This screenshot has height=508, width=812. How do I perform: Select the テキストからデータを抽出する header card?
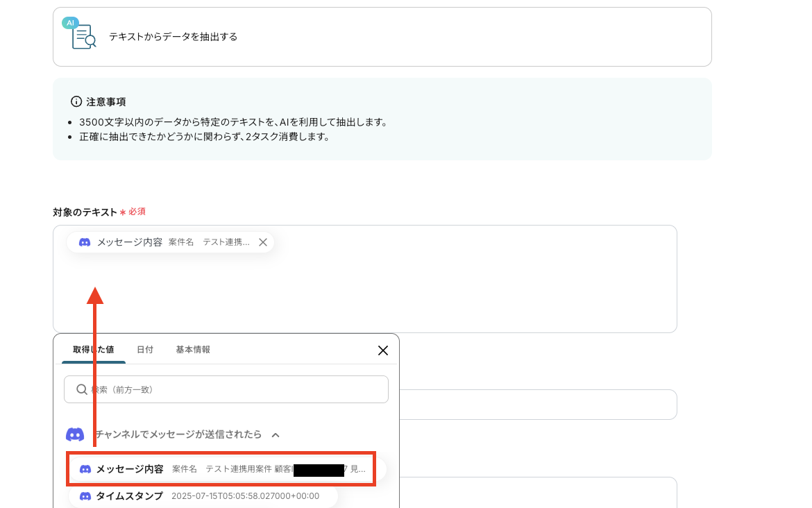382,37
